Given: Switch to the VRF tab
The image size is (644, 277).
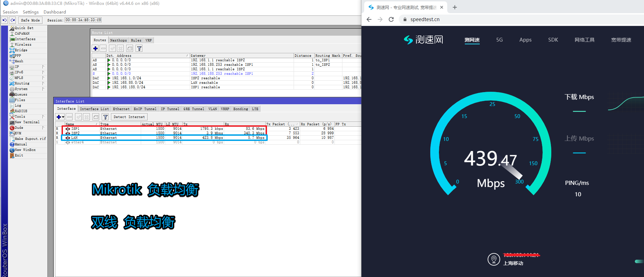Looking at the screenshot, I should coord(148,41).
